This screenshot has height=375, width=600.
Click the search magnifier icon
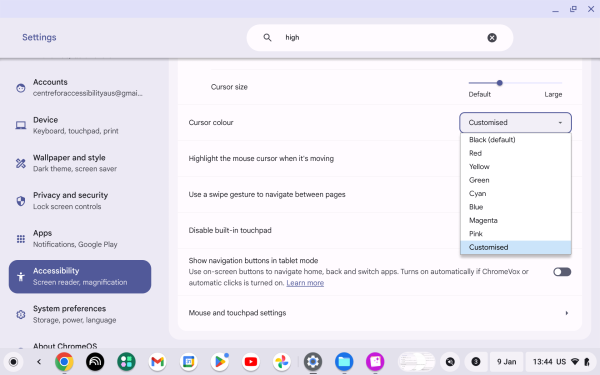click(x=267, y=38)
